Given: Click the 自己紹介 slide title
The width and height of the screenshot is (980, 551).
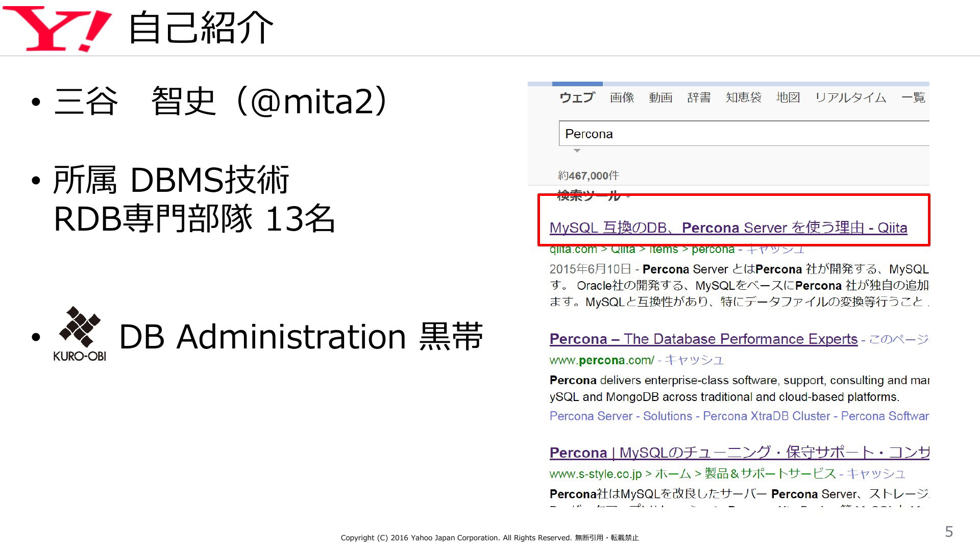Looking at the screenshot, I should coord(201,28).
